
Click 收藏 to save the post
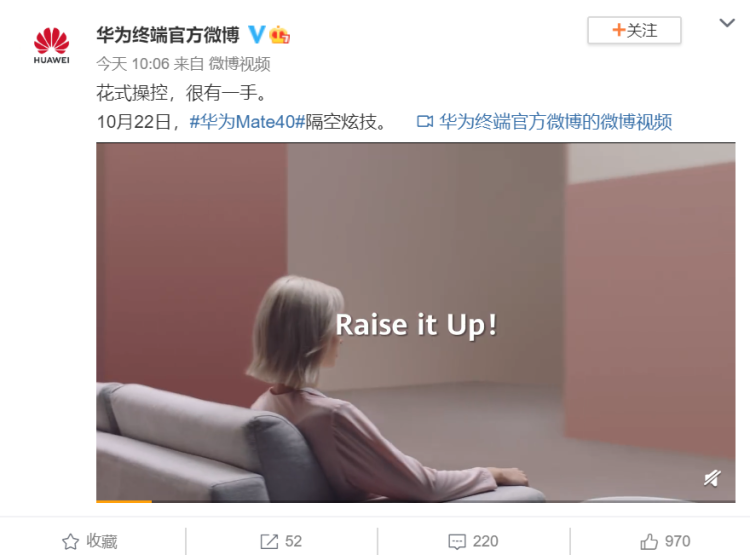pyautogui.click(x=101, y=542)
